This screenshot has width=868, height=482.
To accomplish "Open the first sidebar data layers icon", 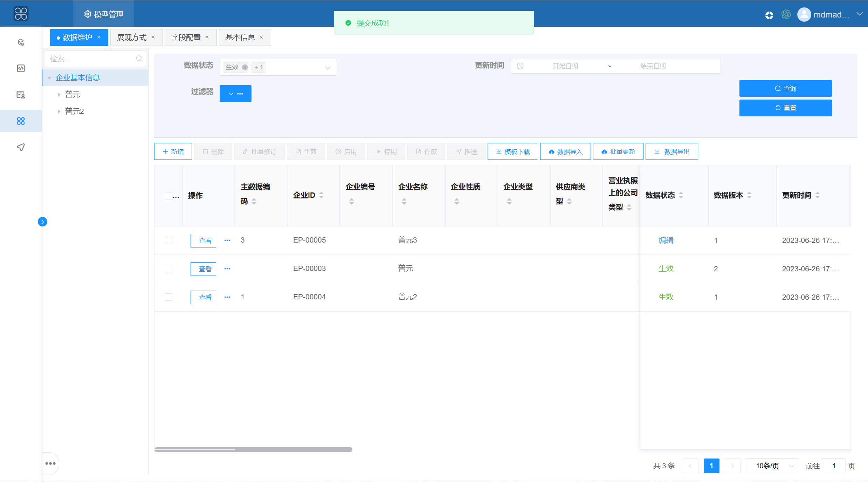I will (21, 42).
